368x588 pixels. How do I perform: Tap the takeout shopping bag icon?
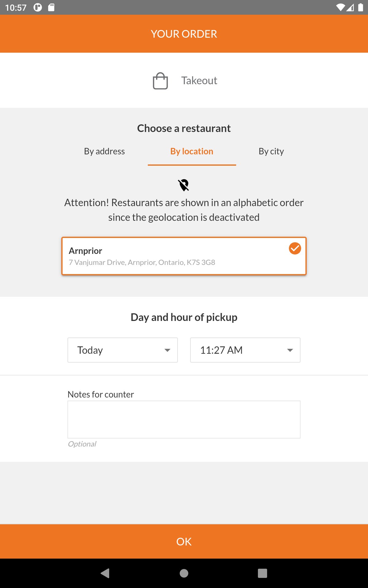point(160,81)
